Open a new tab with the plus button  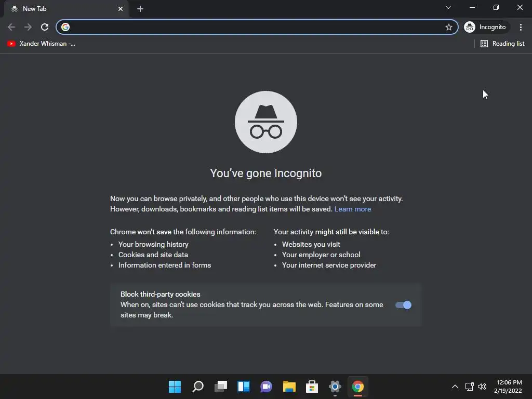[140, 9]
